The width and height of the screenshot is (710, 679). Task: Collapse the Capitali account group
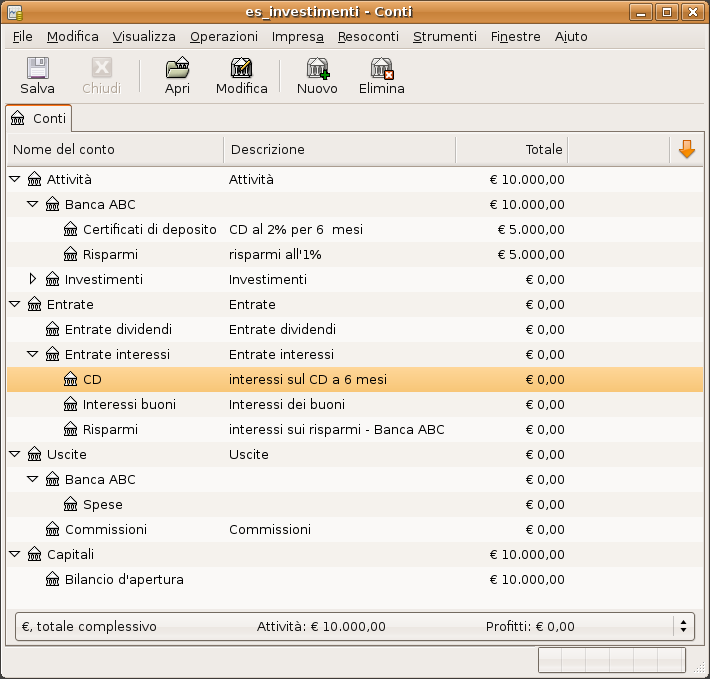[15, 555]
